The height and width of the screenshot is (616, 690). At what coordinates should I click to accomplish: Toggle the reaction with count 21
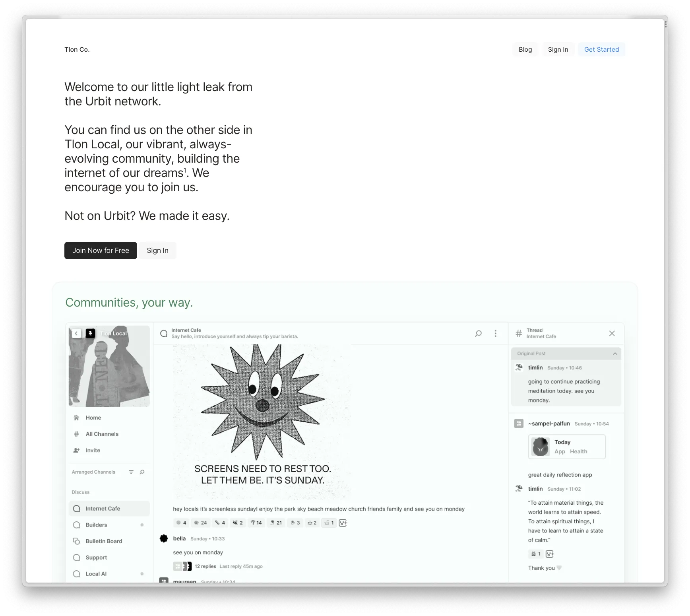(x=276, y=523)
